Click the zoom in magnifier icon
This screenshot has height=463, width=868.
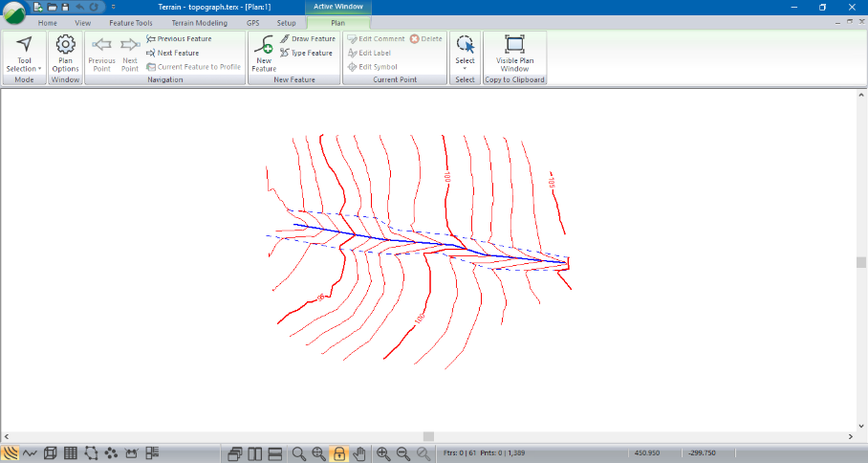[383, 453]
